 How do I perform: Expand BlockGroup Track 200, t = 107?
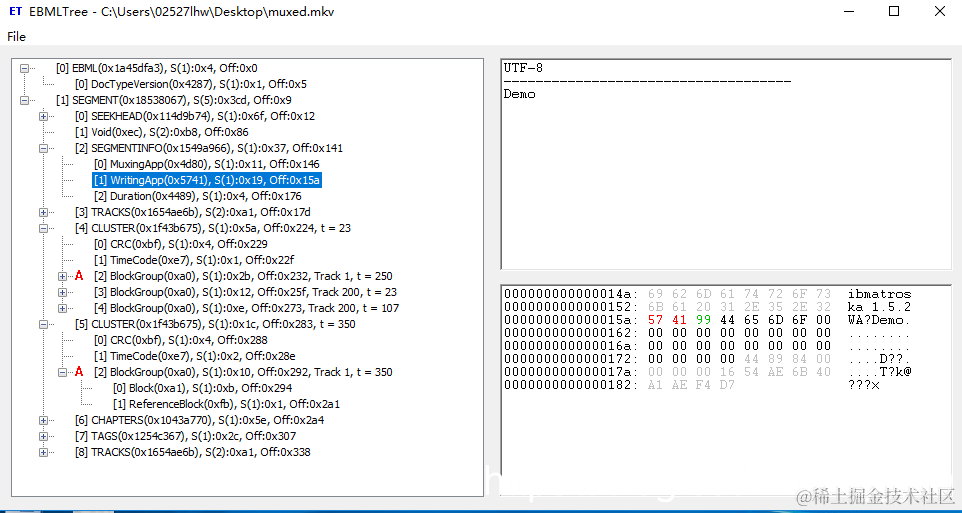[x=63, y=308]
